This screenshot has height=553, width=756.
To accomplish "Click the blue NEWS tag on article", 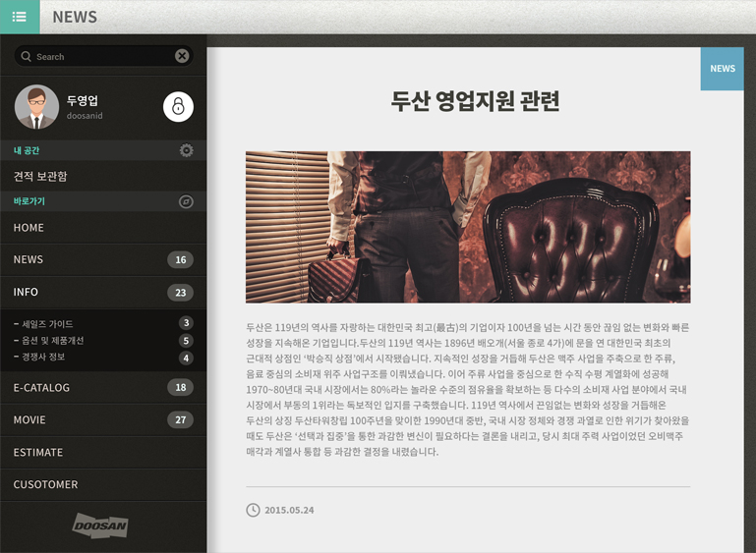I will pos(723,69).
